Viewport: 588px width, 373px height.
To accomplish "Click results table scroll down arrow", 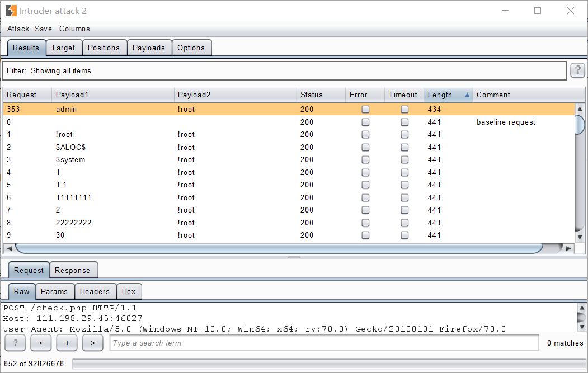I will [x=580, y=237].
